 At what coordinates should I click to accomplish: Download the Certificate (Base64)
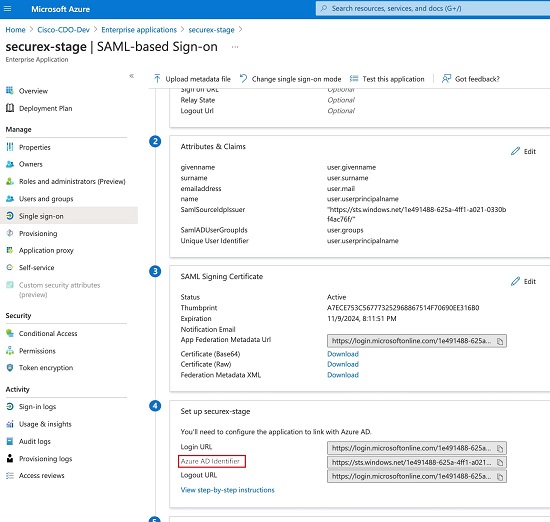pyautogui.click(x=343, y=354)
